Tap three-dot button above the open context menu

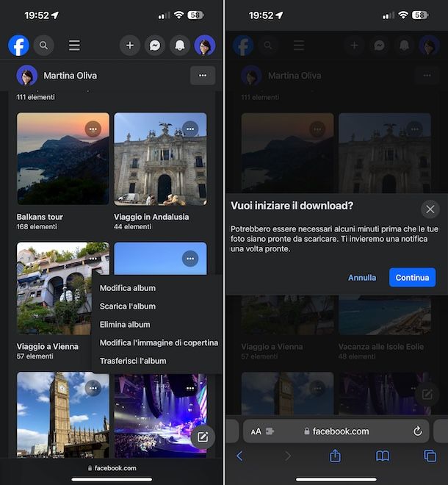[190, 259]
